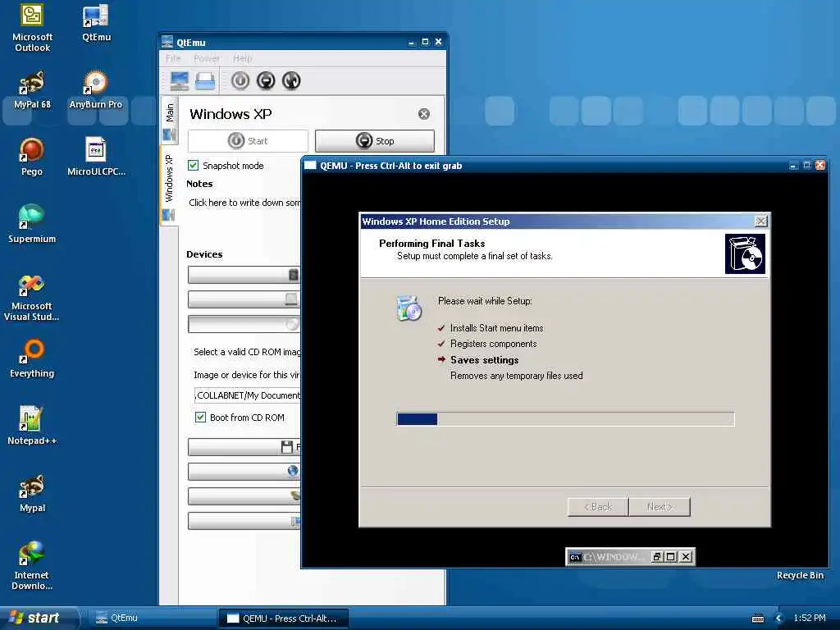Click the Recycle Bin label on desktop

point(800,575)
